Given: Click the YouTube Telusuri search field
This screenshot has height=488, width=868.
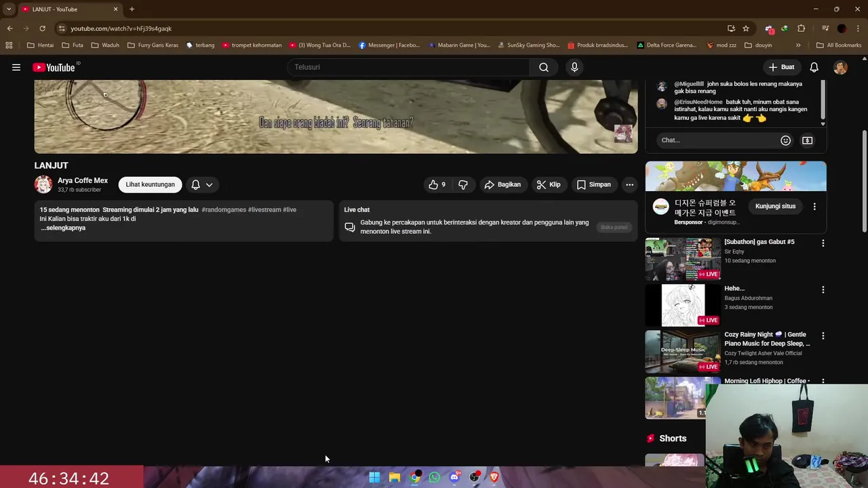Looking at the screenshot, I should (408, 67).
